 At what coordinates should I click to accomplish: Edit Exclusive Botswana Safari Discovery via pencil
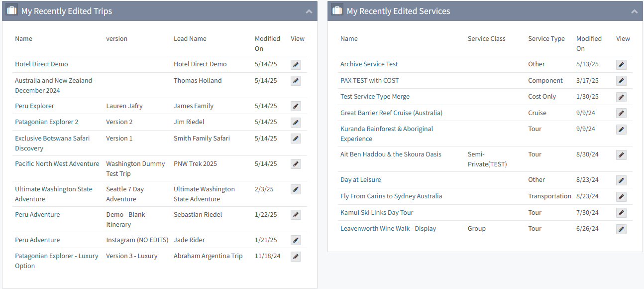296,139
